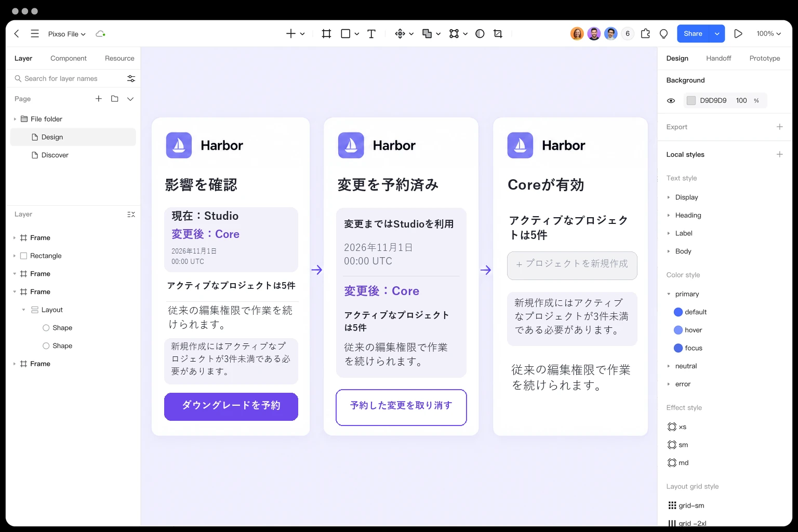798x532 pixels.
Task: Click the 予約した変更を取り消す button
Action: coord(401,407)
